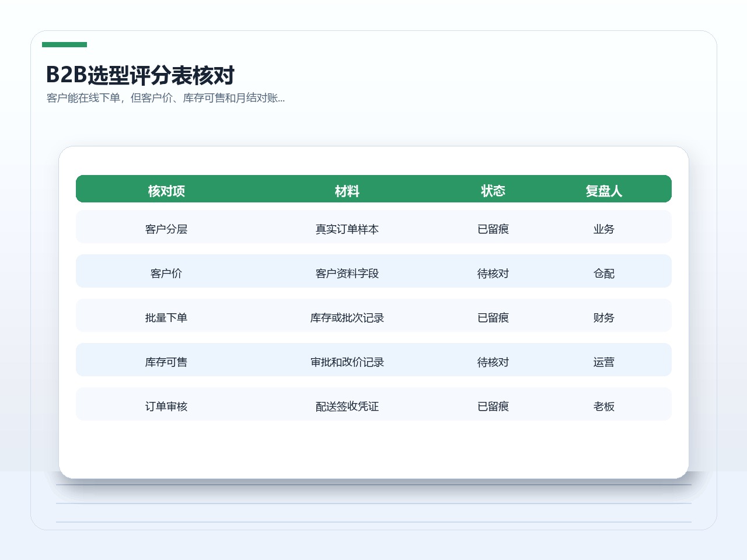Select the 库存可售 row label
747x560 pixels.
(166, 362)
